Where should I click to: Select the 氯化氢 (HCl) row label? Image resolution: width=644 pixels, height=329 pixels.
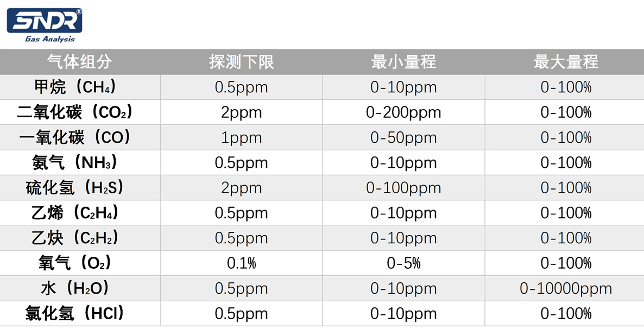[75, 313]
